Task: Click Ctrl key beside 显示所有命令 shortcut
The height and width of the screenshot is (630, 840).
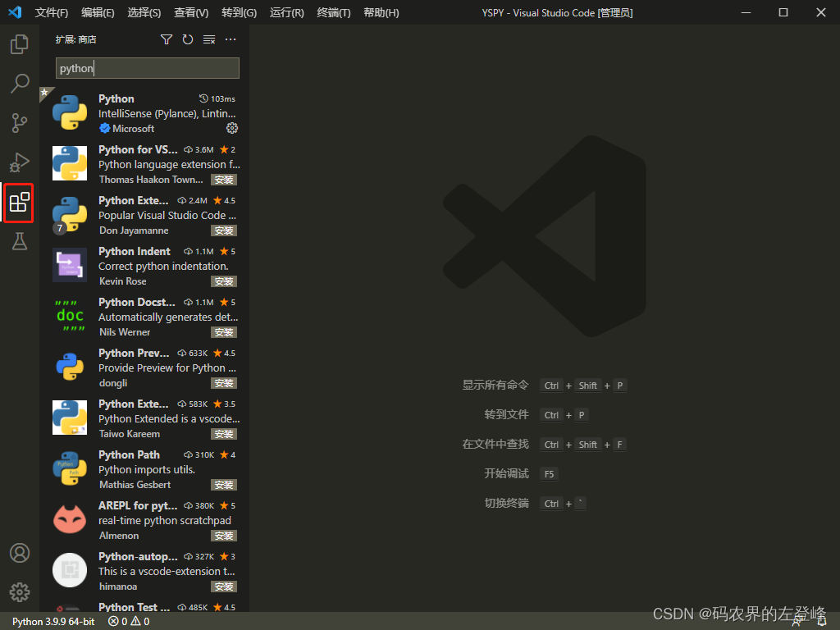Action: click(x=551, y=386)
